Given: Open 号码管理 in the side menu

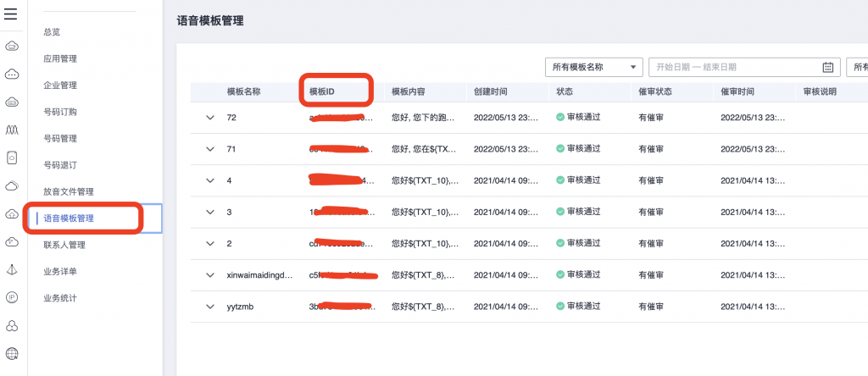Looking at the screenshot, I should point(60,138).
